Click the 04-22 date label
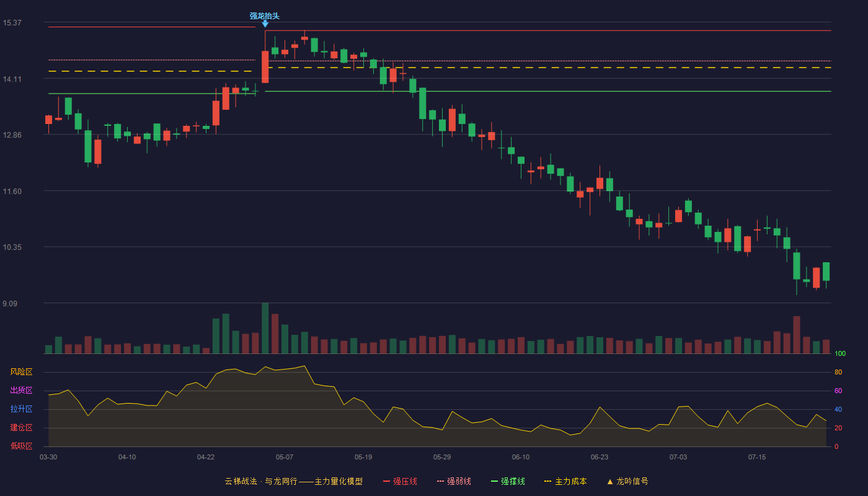 tap(206, 457)
